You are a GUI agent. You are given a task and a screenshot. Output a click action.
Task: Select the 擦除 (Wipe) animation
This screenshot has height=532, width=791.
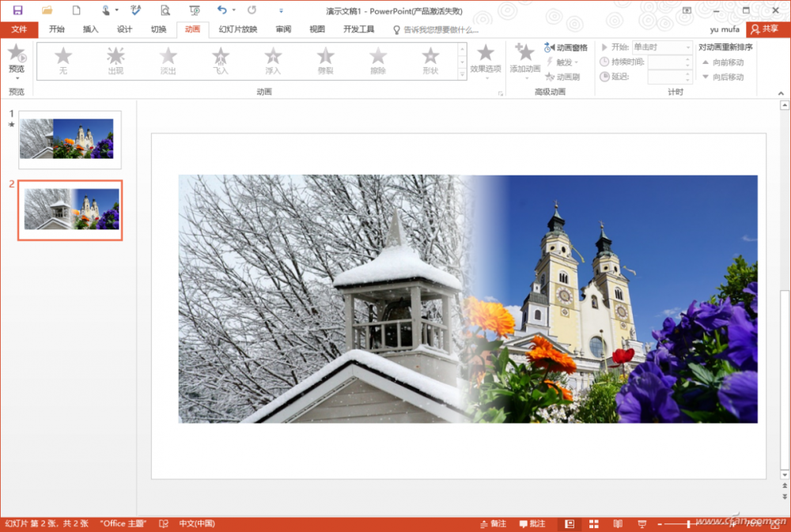pyautogui.click(x=378, y=61)
